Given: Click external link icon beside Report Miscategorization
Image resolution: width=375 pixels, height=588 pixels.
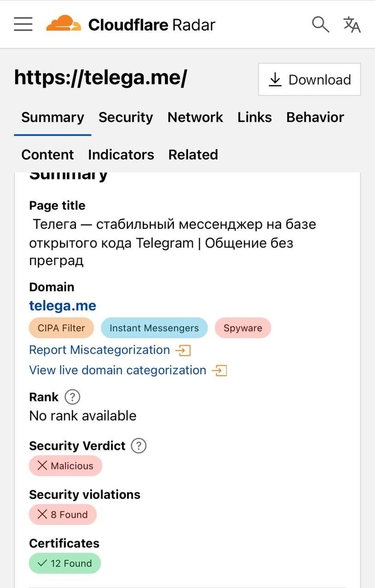Looking at the screenshot, I should pos(184,350).
